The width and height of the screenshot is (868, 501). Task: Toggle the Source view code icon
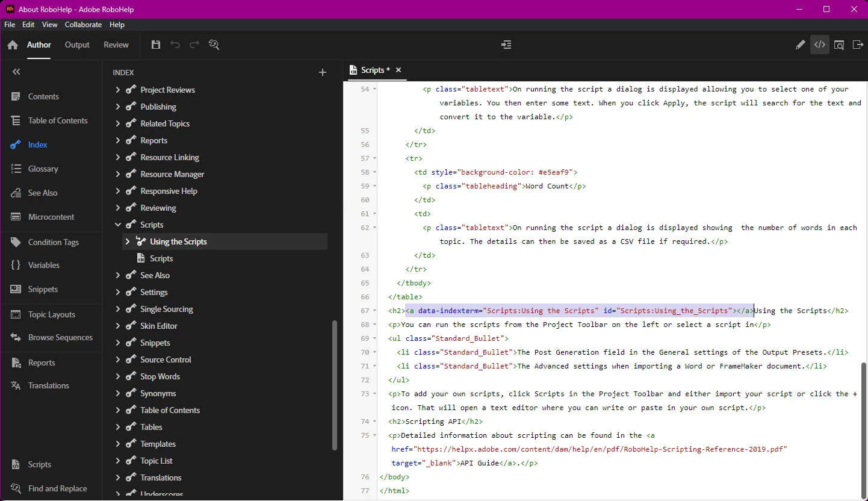[x=819, y=45]
